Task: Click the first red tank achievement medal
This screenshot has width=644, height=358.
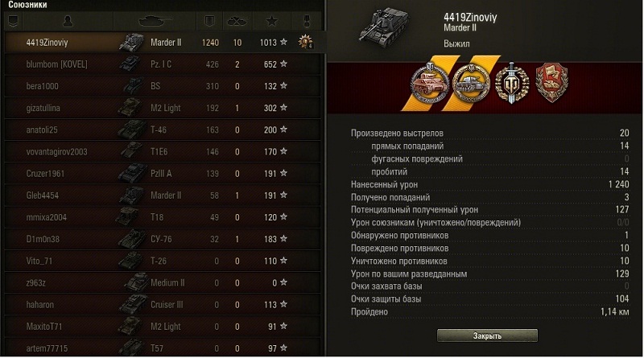Action: coord(430,84)
